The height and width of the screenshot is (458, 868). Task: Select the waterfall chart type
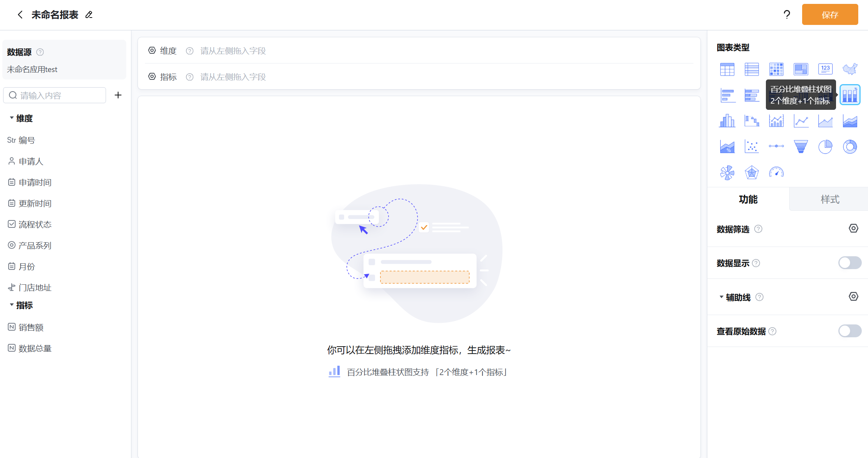pos(751,121)
